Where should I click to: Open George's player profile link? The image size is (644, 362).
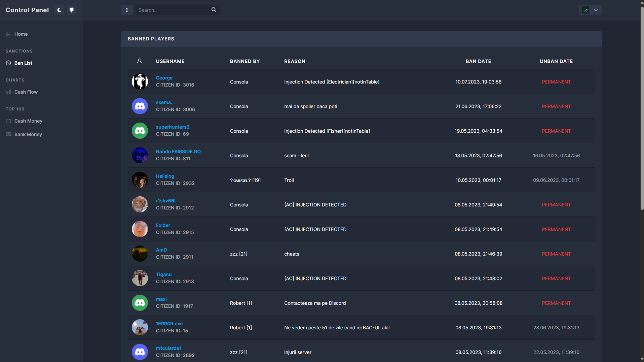[x=164, y=78]
